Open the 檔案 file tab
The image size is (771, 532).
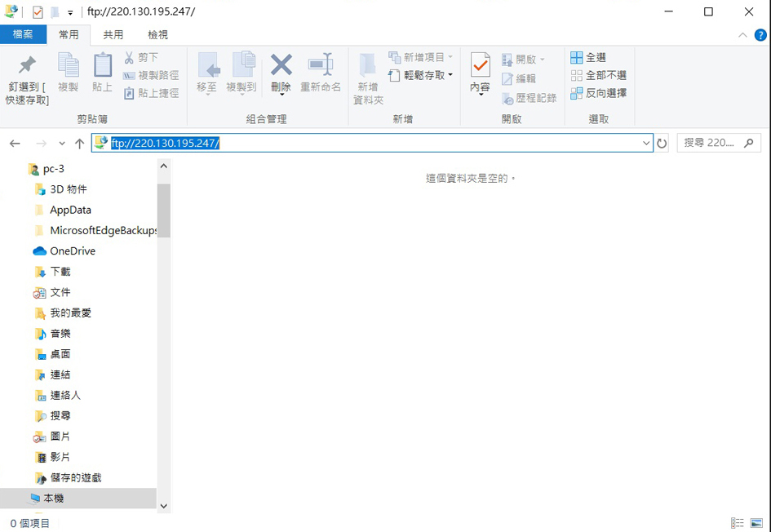23,34
